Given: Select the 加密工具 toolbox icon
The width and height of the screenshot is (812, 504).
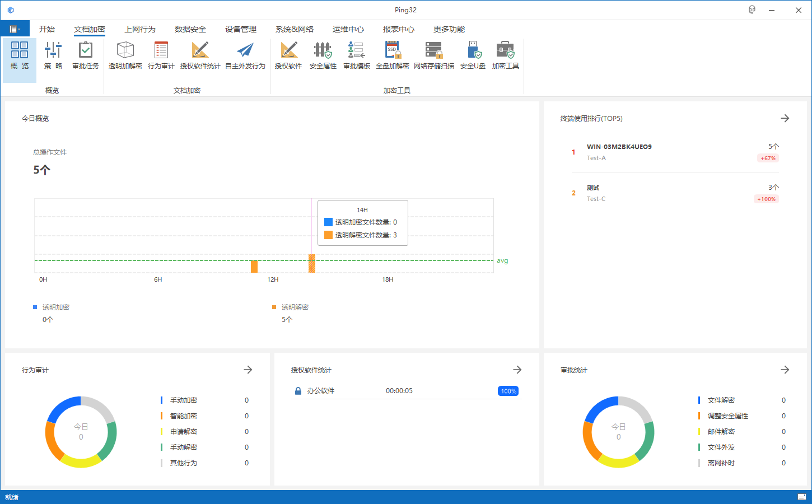Looking at the screenshot, I should (x=506, y=55).
